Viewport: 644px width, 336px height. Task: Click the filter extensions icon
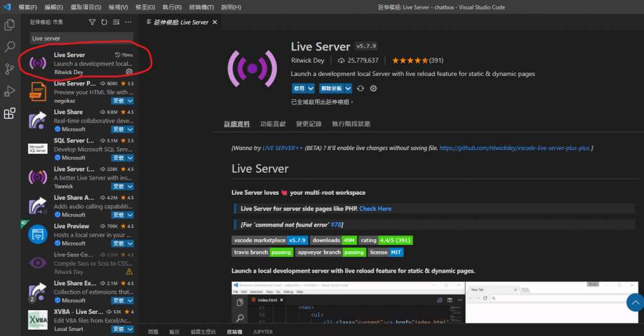coord(92,22)
